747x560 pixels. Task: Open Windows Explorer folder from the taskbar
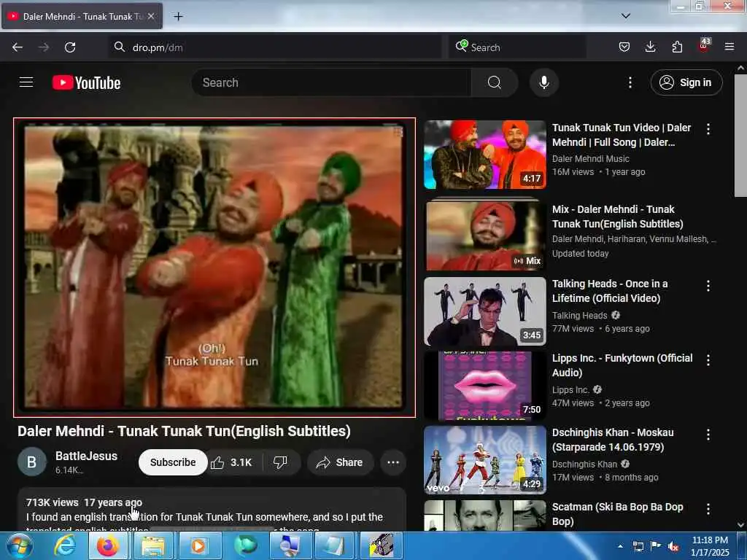[x=152, y=545]
